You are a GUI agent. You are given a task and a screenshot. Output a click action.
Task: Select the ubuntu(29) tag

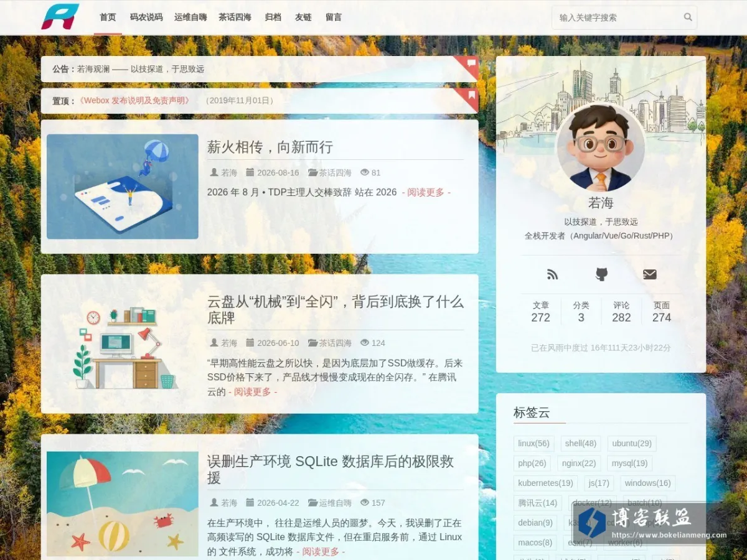click(x=632, y=444)
